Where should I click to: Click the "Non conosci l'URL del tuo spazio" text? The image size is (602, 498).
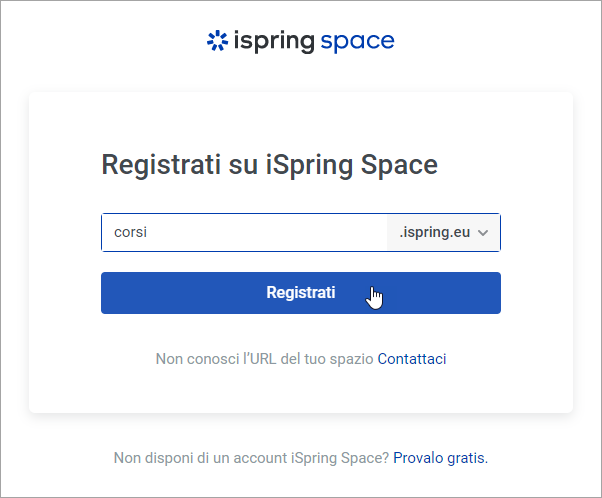point(264,358)
